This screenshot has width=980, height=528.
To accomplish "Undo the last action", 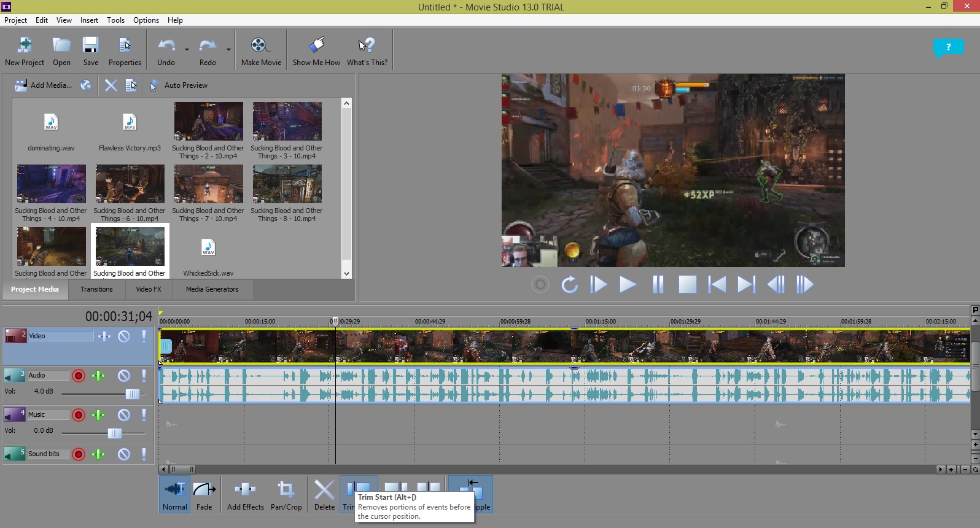I will click(x=166, y=51).
